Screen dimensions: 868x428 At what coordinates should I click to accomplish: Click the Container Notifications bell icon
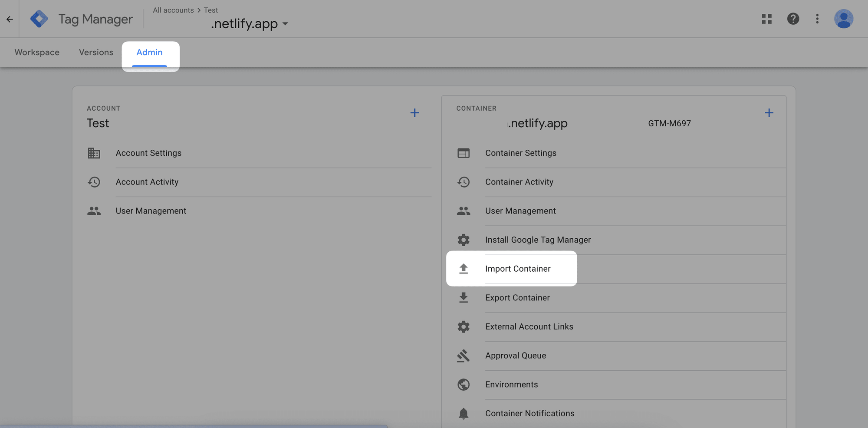point(464,413)
